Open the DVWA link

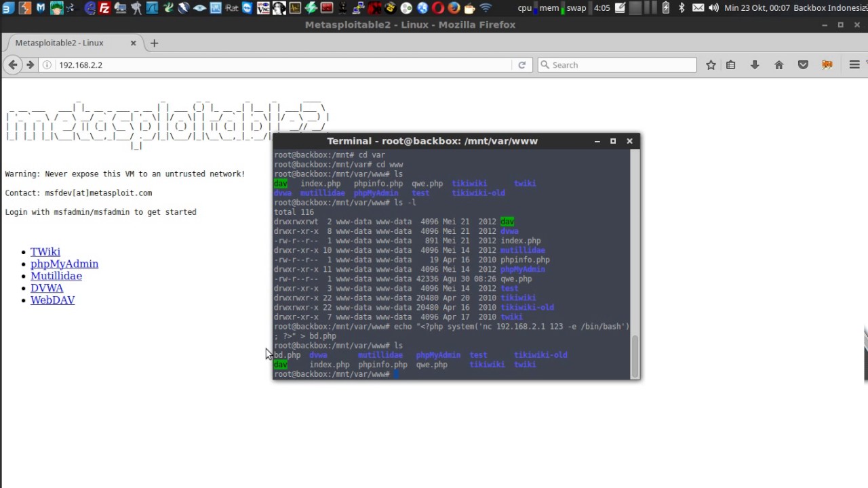(47, 288)
